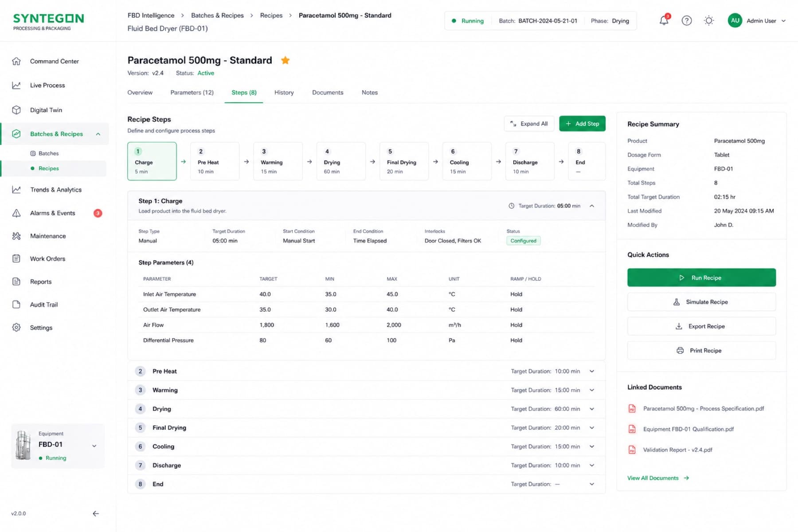Switch to the Parameters (12) tab
Image resolution: width=798 pixels, height=532 pixels.
[192, 93]
